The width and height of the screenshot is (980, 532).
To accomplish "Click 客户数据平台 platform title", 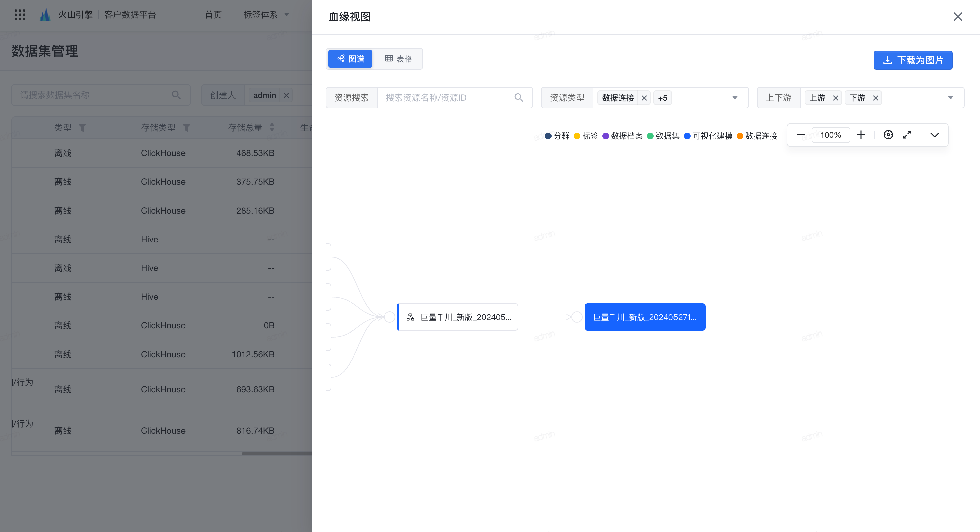I will (130, 15).
